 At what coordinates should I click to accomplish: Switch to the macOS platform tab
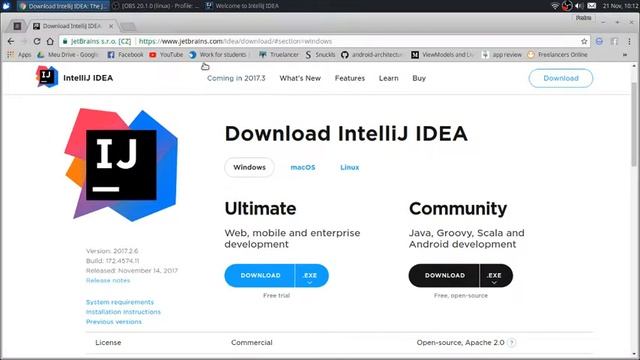(303, 167)
